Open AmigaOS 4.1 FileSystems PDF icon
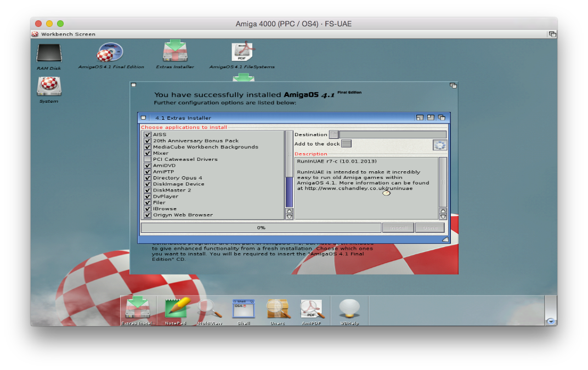588x370 pixels. (x=242, y=55)
